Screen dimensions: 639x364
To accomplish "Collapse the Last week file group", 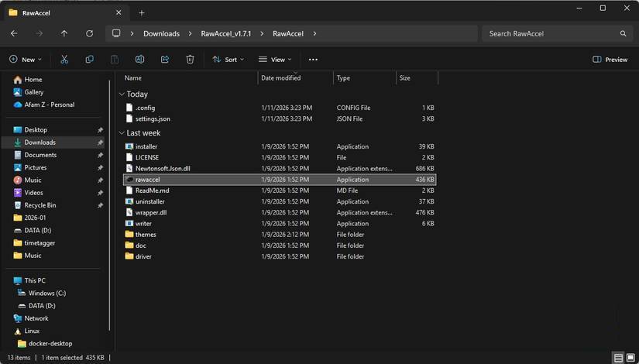I will [122, 133].
